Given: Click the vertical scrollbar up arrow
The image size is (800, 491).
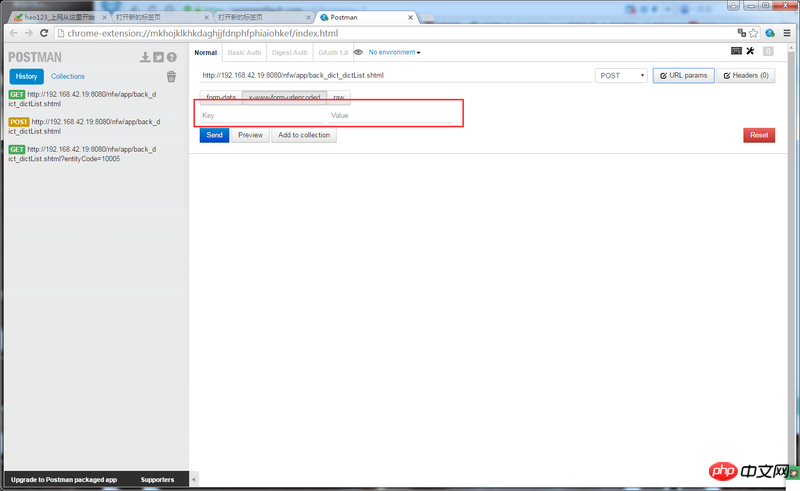Looking at the screenshot, I should tap(791, 48).
